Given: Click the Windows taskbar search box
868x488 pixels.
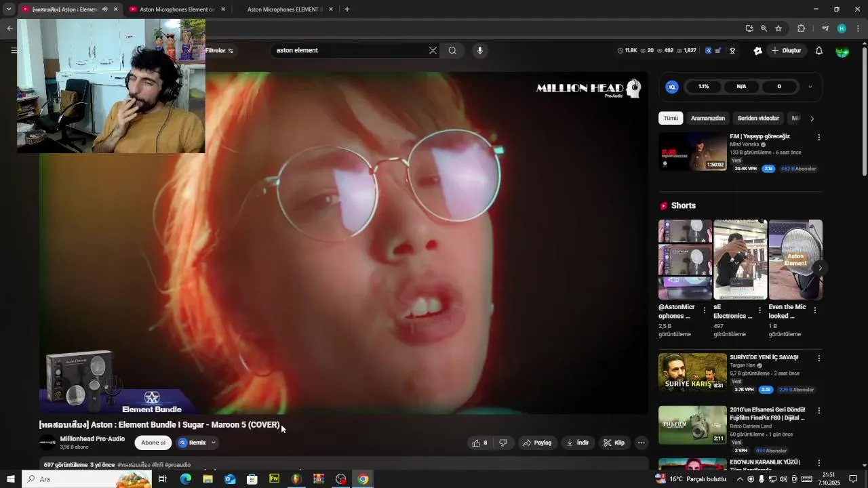Looking at the screenshot, I should tap(87, 479).
